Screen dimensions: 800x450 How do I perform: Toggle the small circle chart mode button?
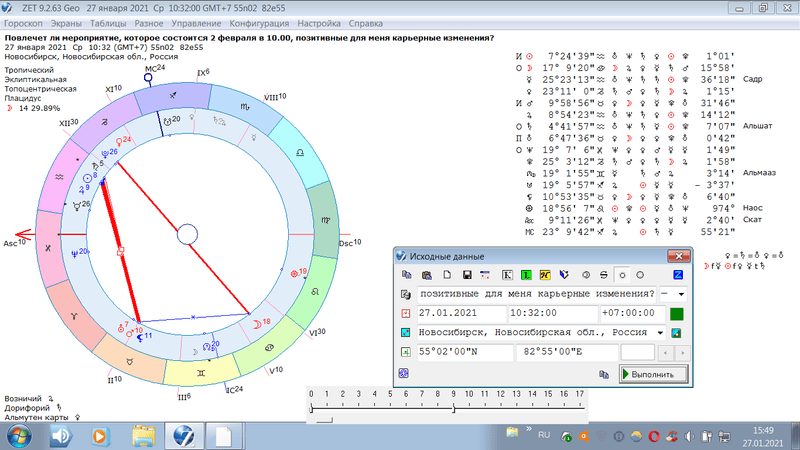click(x=622, y=274)
